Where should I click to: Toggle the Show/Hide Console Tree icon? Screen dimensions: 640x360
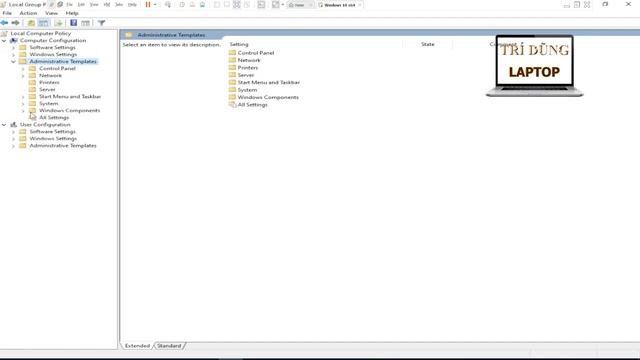click(x=43, y=23)
